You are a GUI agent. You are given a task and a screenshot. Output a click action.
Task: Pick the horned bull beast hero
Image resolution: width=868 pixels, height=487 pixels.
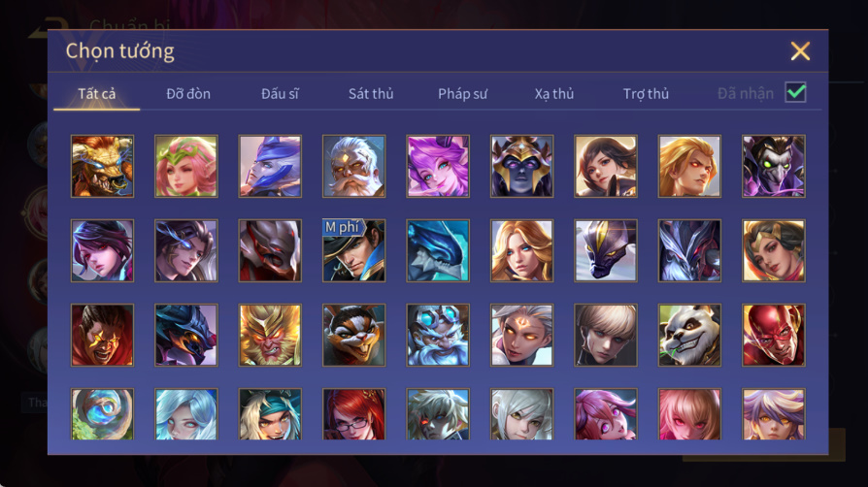coord(102,166)
